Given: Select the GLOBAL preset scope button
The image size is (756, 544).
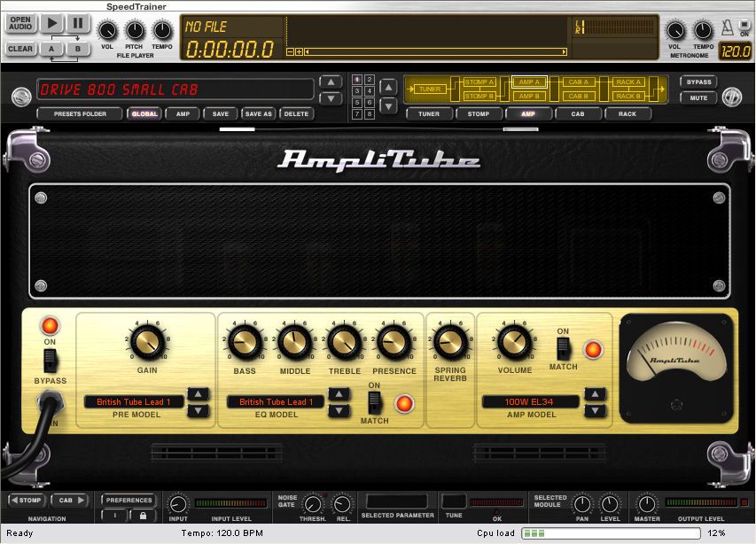Looking at the screenshot, I should click(144, 114).
